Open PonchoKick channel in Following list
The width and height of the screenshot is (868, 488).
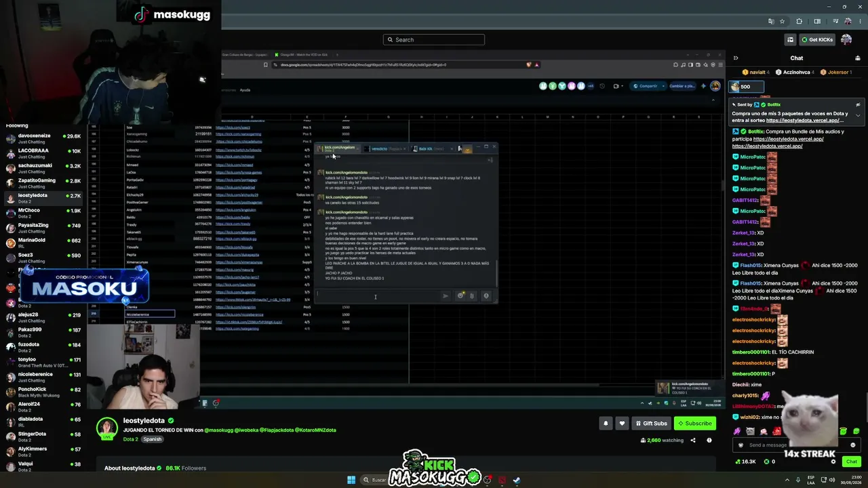pyautogui.click(x=43, y=392)
